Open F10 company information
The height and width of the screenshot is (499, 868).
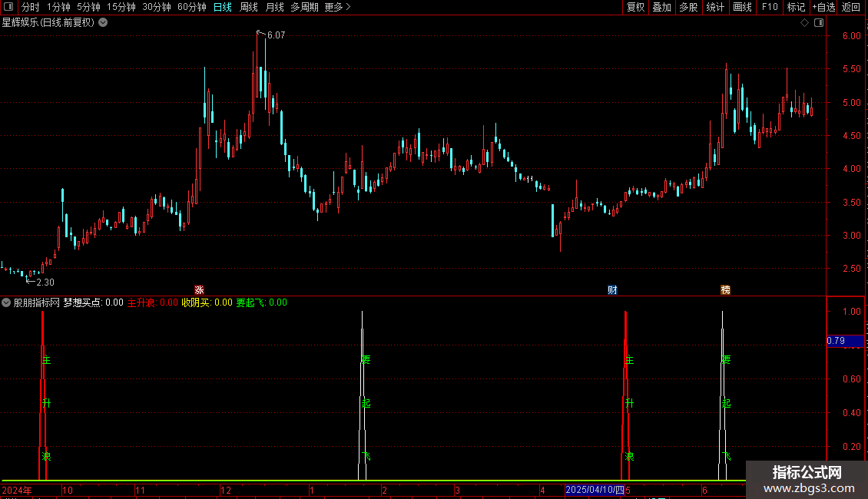click(770, 7)
